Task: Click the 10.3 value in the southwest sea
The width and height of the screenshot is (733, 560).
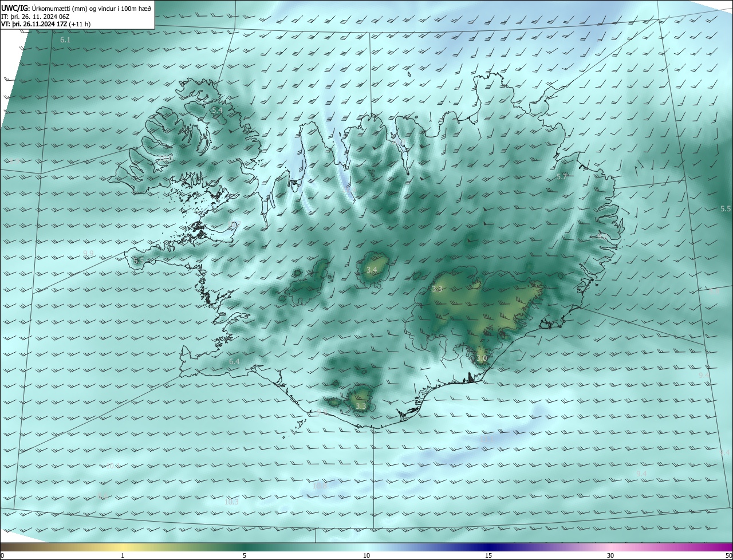Action: (231, 502)
